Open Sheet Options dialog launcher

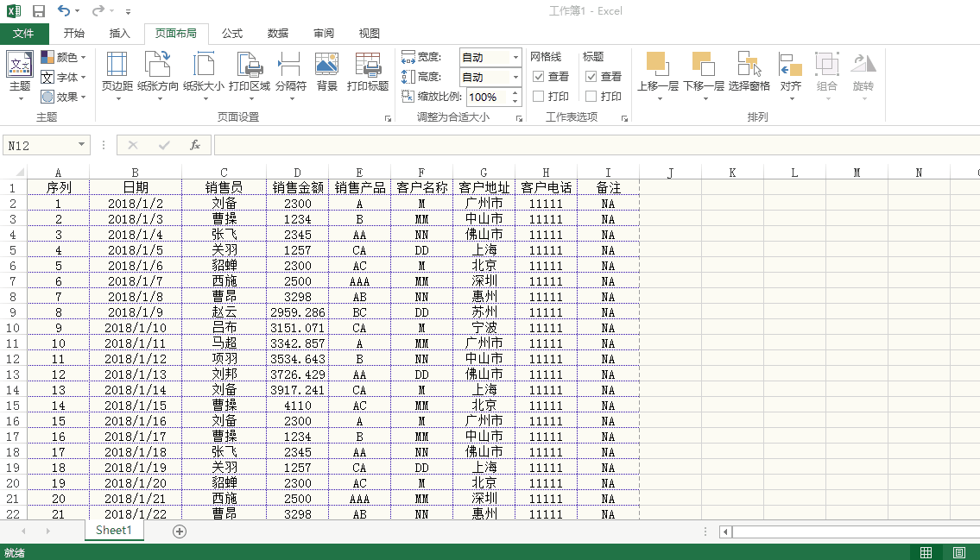click(624, 118)
